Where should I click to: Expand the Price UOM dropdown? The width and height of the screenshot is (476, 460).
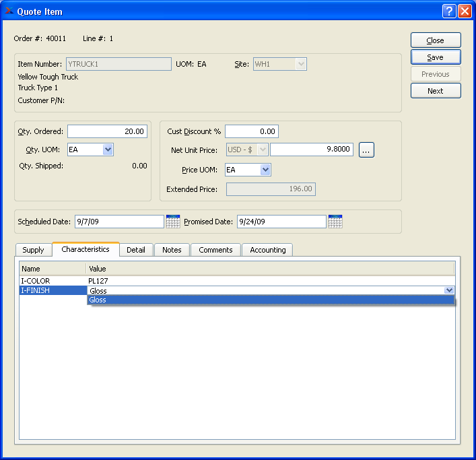265,170
